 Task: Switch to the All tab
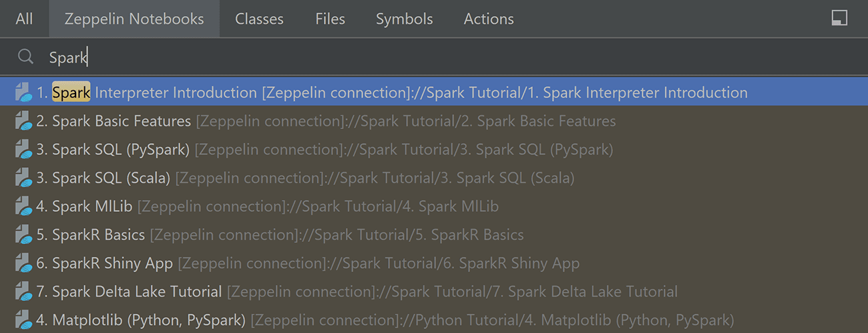pyautogui.click(x=24, y=19)
